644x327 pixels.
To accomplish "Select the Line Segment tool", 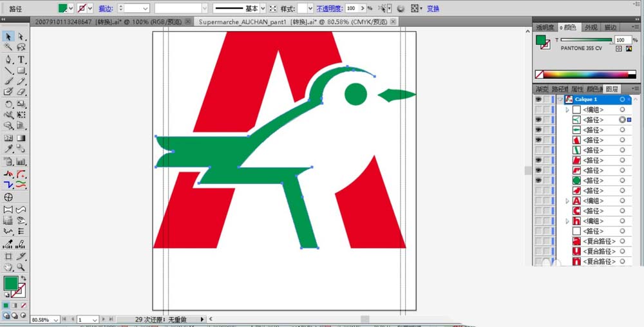I will click(8, 71).
